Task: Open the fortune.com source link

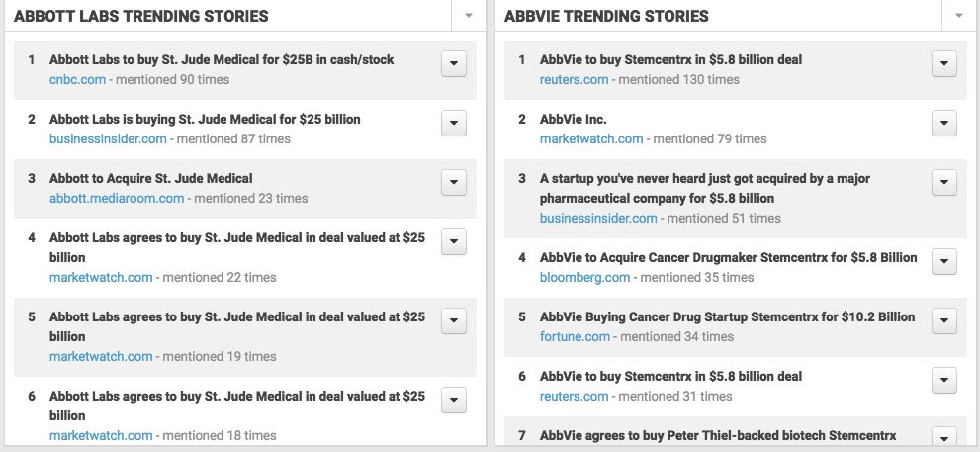Action: click(x=575, y=336)
